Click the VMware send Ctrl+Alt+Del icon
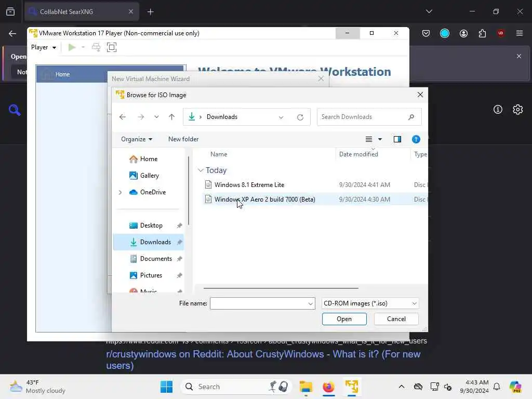The width and height of the screenshot is (532, 399). tap(96, 47)
